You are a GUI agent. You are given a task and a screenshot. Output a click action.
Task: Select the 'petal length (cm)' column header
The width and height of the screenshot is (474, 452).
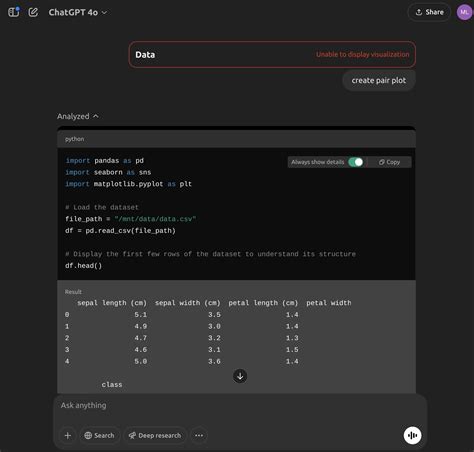click(x=263, y=303)
